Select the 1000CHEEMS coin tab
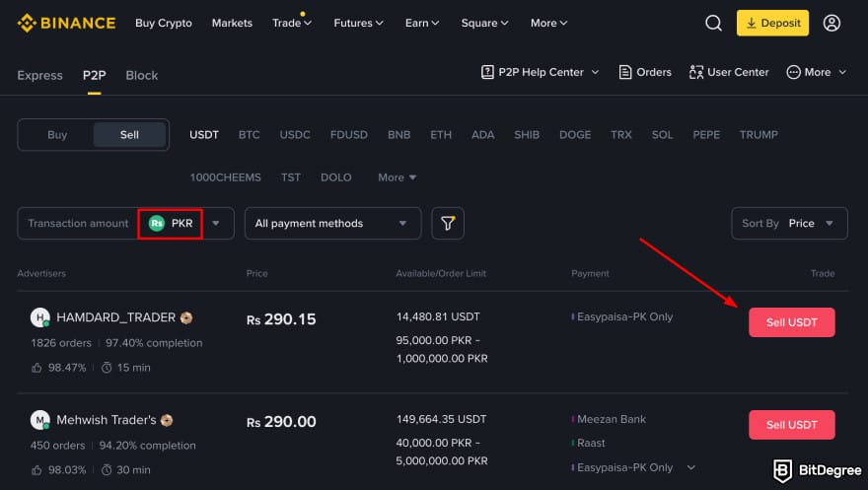The image size is (868, 490). coord(225,177)
